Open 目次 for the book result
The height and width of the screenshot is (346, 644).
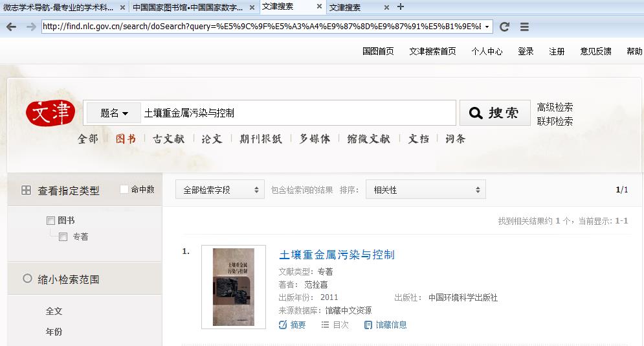[x=335, y=325]
